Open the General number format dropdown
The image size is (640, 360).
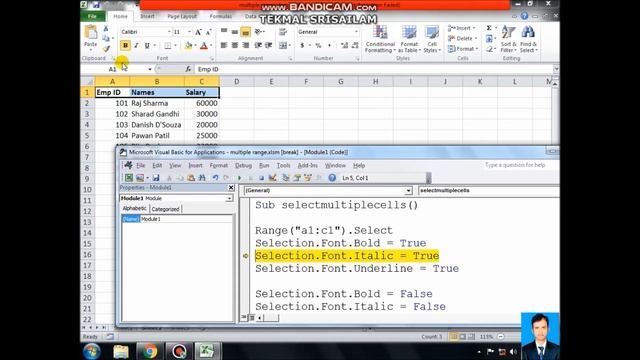356,32
